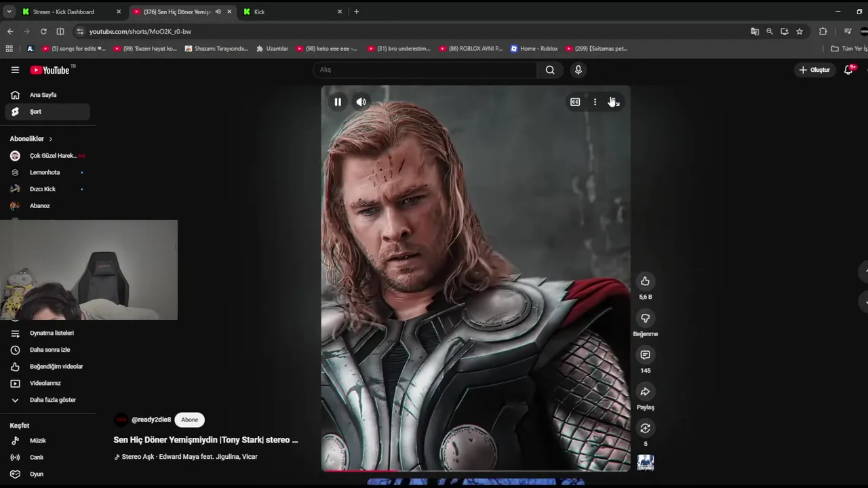The width and height of the screenshot is (868, 488).
Task: Mute the YouTube tab via tab speaker icon
Action: (218, 12)
